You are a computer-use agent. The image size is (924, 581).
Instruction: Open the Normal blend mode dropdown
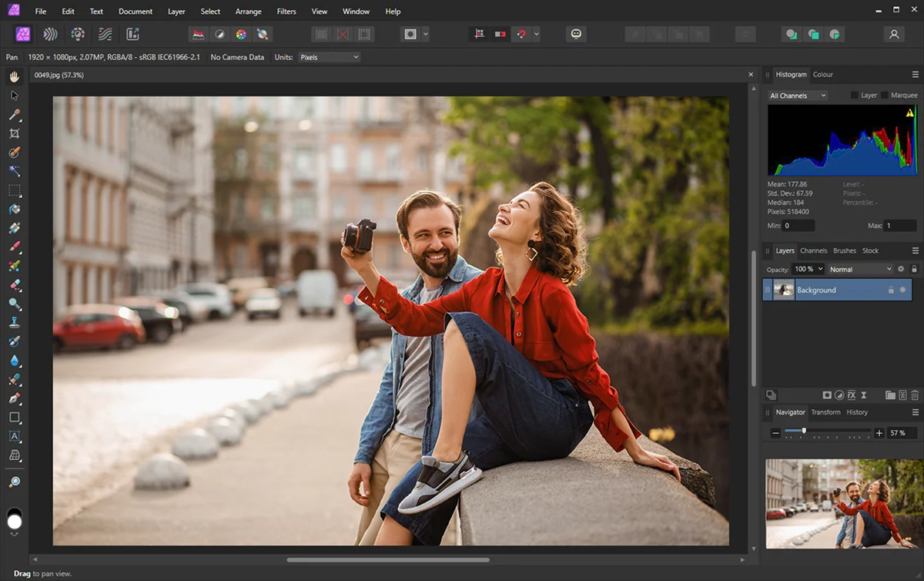pyautogui.click(x=860, y=269)
